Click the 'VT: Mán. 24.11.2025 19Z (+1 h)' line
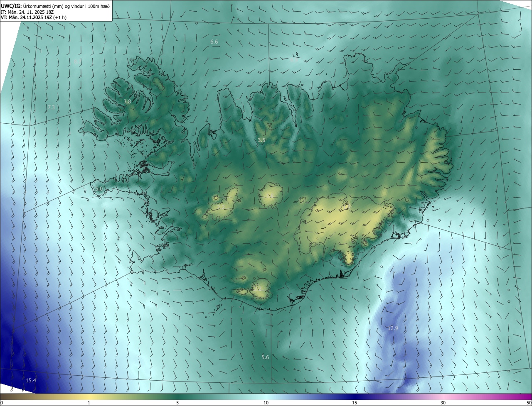 click(34, 17)
